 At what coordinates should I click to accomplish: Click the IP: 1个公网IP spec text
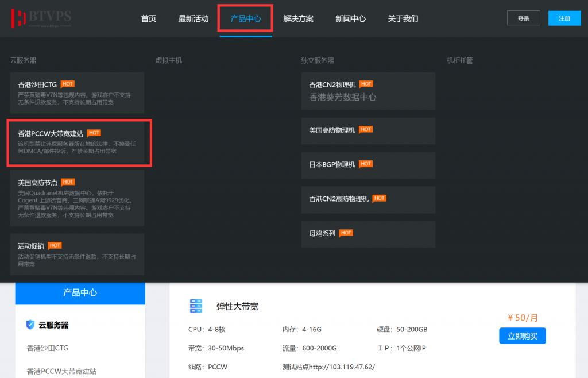coord(401,348)
